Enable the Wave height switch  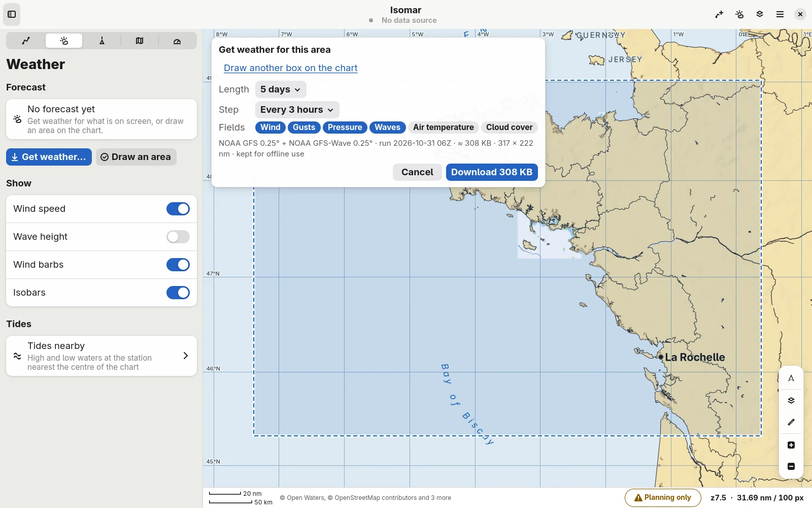click(178, 237)
